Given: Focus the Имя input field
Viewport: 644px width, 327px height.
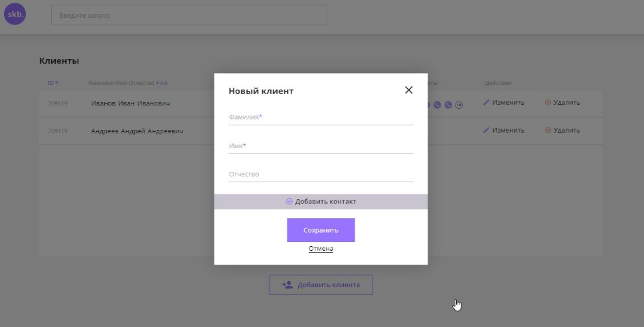Looking at the screenshot, I should pyautogui.click(x=321, y=146).
